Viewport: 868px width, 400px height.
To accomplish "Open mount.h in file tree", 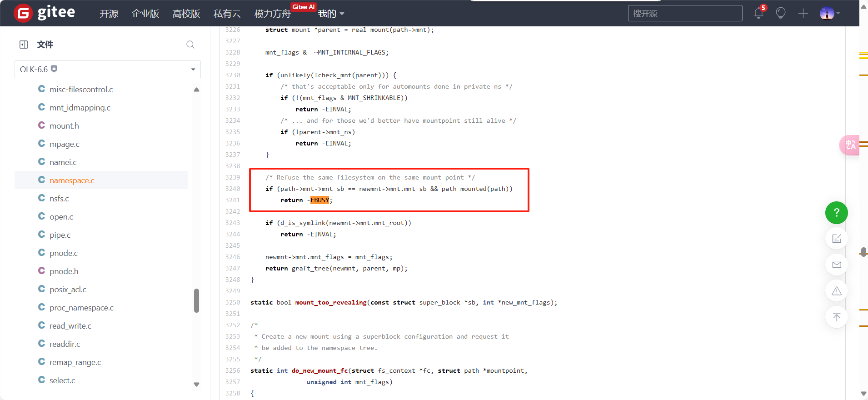I will pos(64,126).
